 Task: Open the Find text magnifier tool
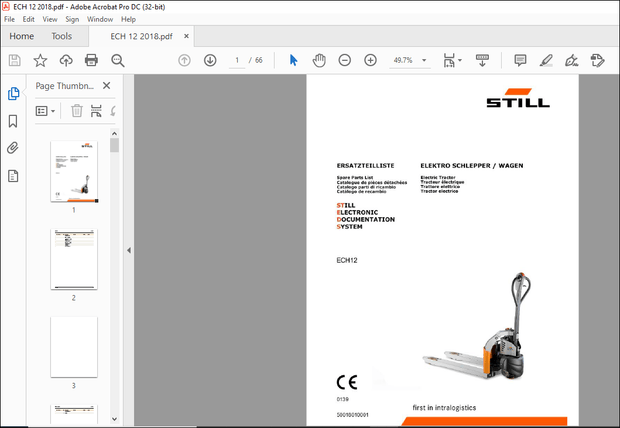tap(117, 60)
